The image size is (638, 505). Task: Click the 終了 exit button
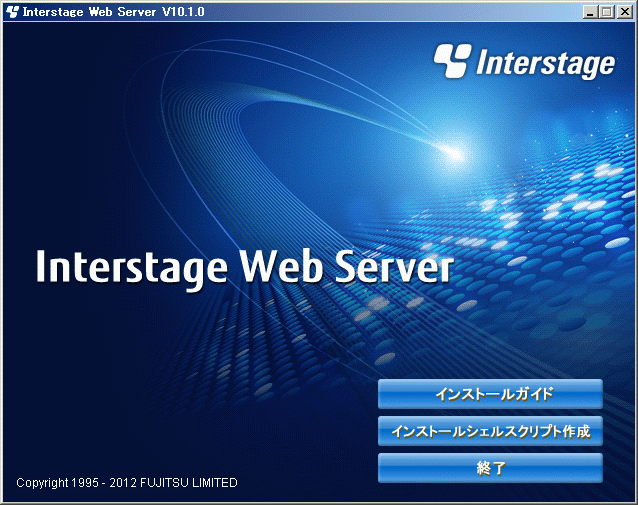click(x=490, y=468)
